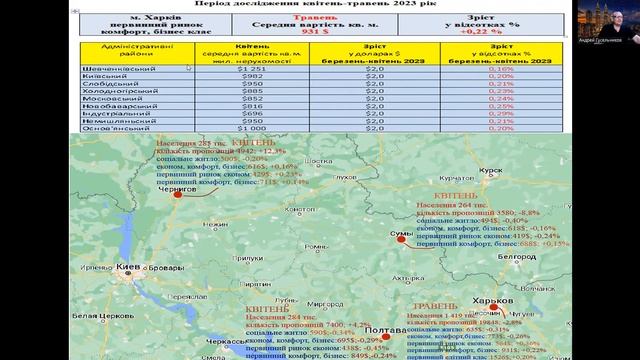The width and height of the screenshot is (640, 360).
Task: Click the $2,0 cell in Індустріальний row
Action: [x=375, y=113]
